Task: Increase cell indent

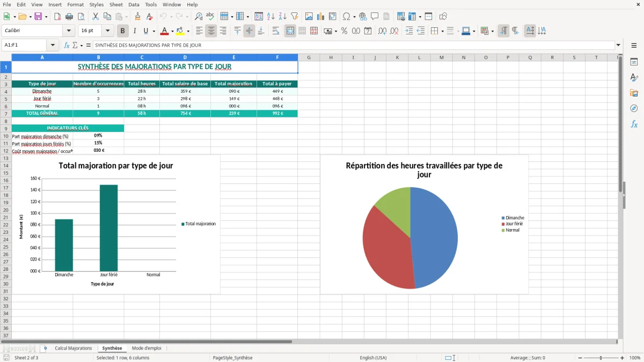Action: [x=409, y=31]
